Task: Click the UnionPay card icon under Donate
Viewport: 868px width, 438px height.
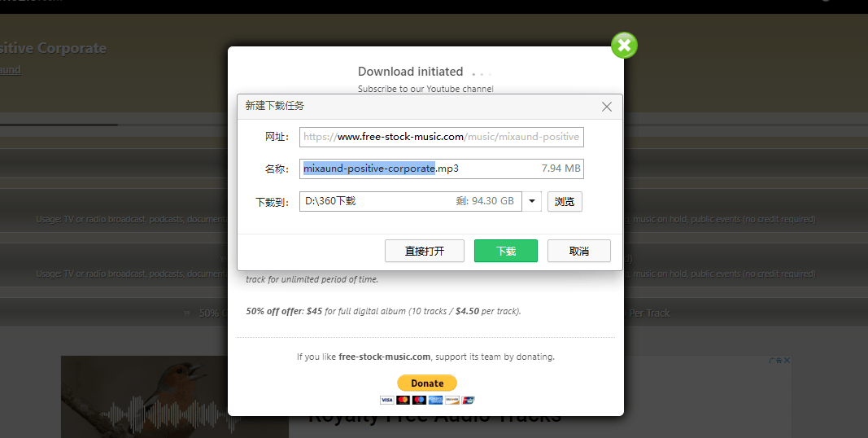Action: (467, 400)
